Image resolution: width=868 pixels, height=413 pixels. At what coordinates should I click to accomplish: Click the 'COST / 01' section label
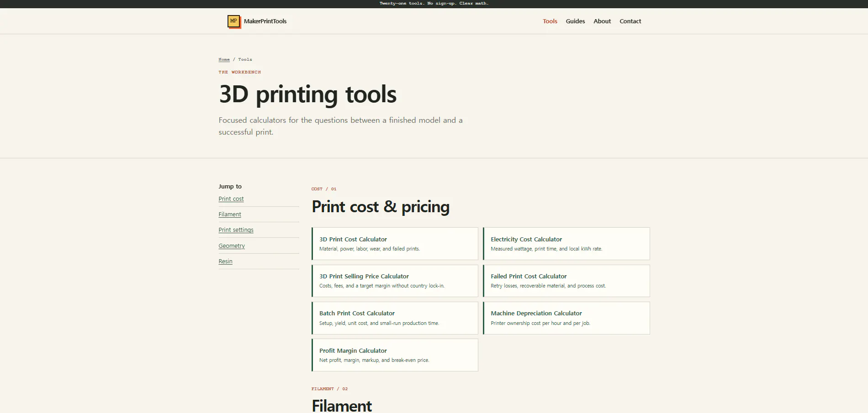tap(324, 189)
